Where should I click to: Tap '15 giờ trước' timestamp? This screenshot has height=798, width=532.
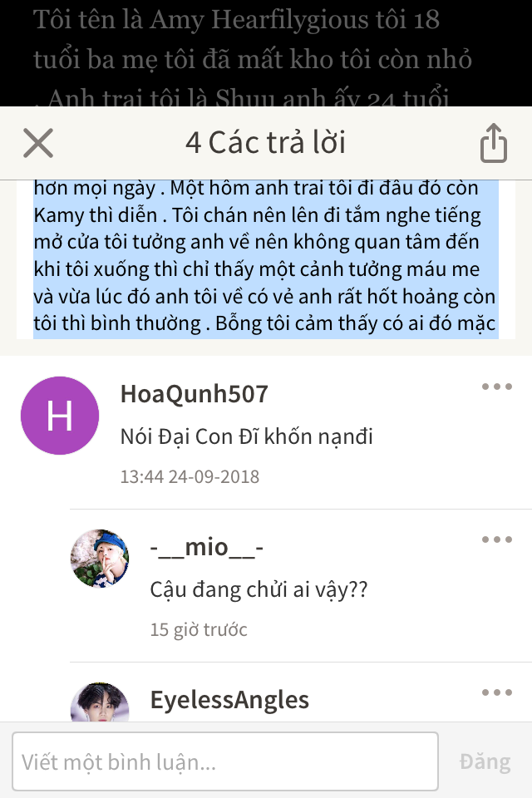point(199,630)
